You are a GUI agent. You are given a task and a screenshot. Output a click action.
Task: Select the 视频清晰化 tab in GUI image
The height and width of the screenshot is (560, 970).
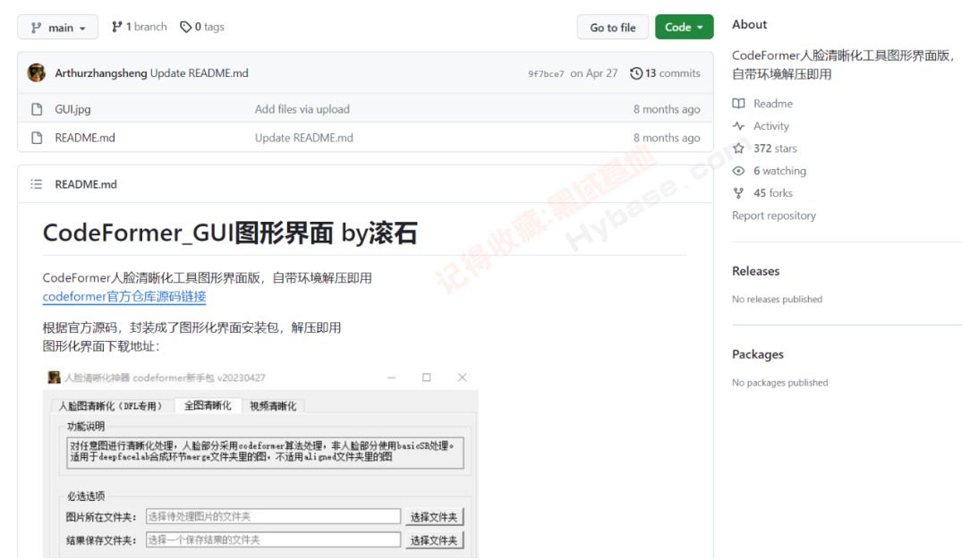pos(272,405)
